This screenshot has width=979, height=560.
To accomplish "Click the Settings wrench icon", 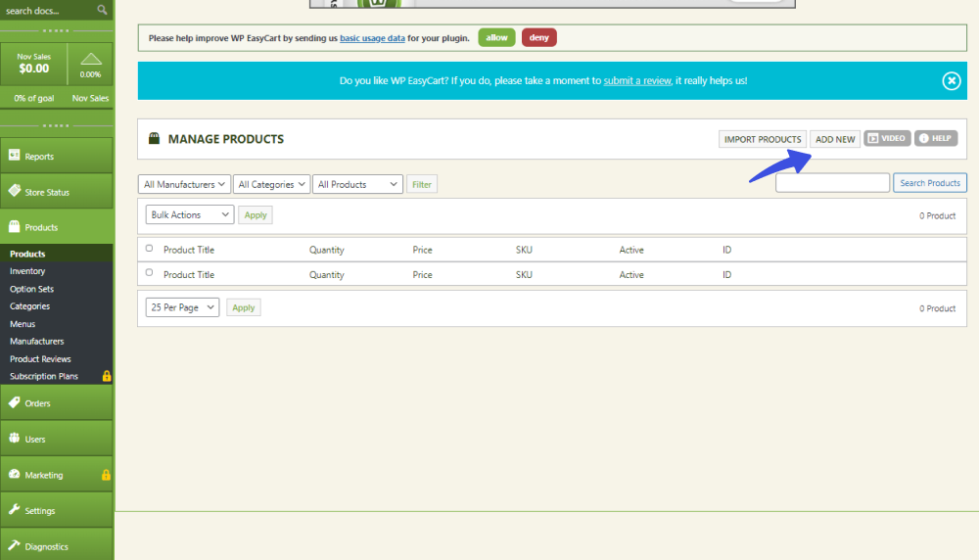I will (15, 509).
